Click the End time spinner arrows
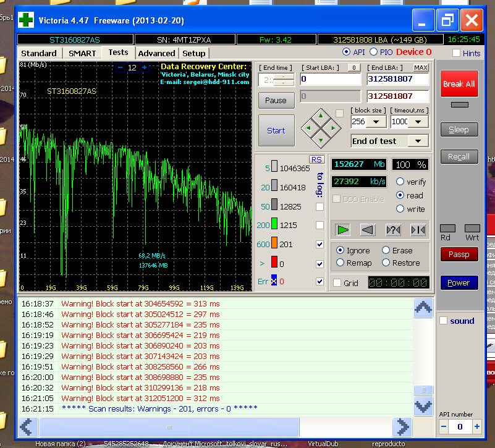 (x=284, y=80)
